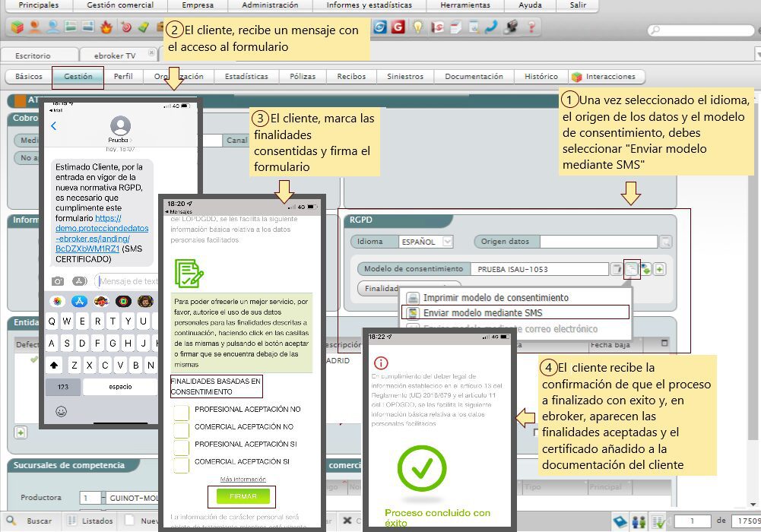
Task: Click the green checklist icon in status bar
Action: 658,521
